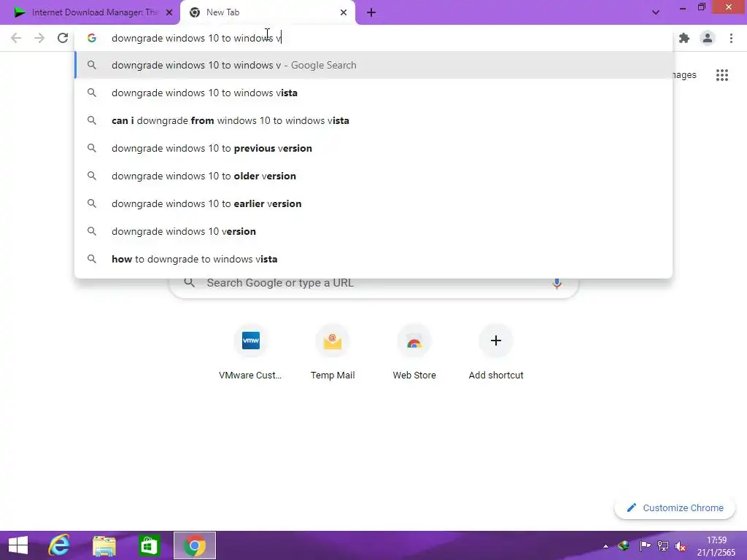Select suggestion 'downgrade windows 10 to windows vista'
This screenshot has width=747, height=560.
pos(374,93)
